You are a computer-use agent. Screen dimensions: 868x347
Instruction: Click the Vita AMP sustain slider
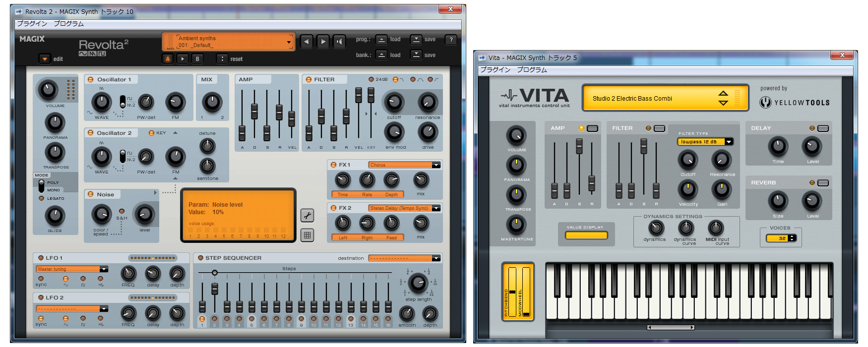(x=579, y=146)
